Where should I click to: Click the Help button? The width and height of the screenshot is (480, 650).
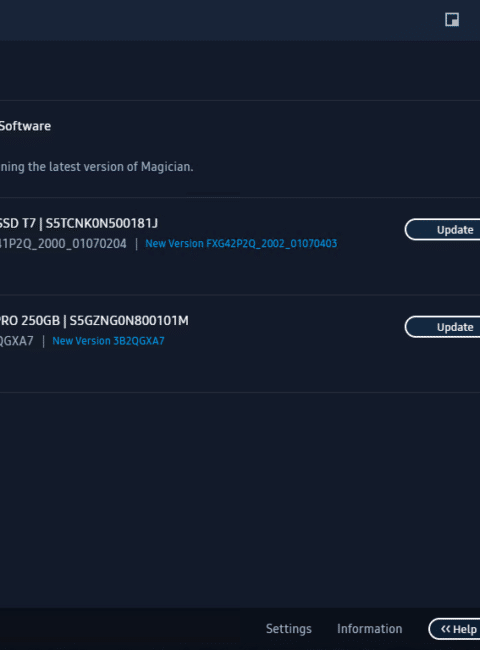pos(454,629)
